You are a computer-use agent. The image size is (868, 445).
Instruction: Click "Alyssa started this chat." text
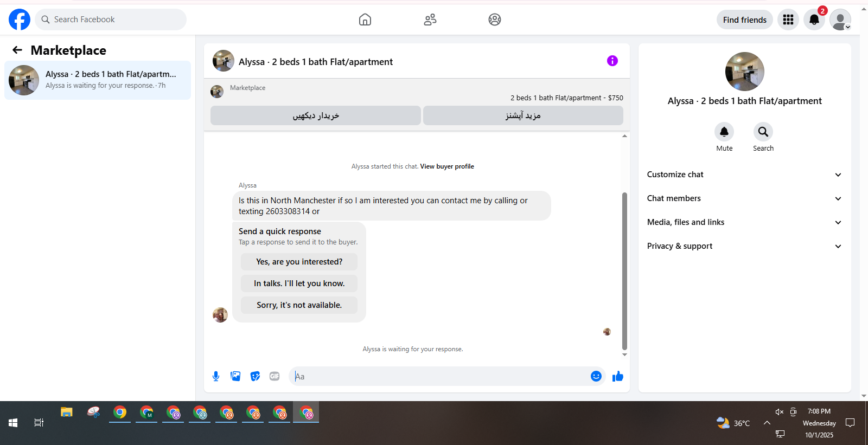(x=385, y=166)
